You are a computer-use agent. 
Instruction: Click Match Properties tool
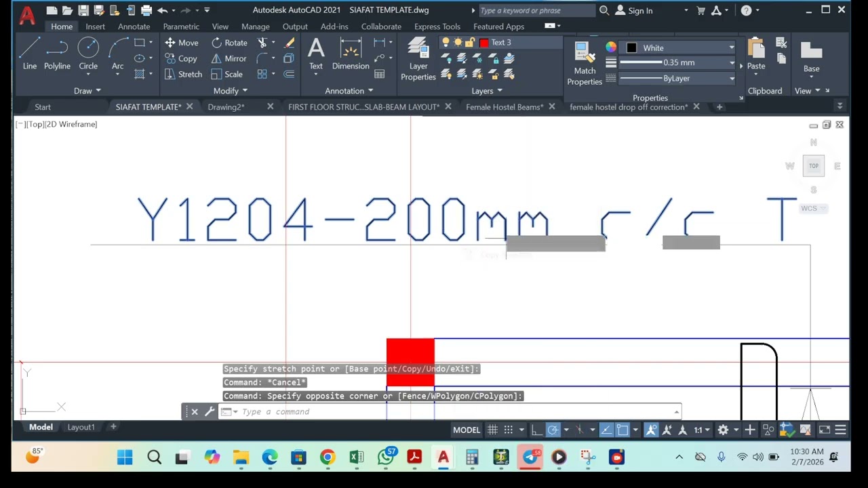pos(585,64)
